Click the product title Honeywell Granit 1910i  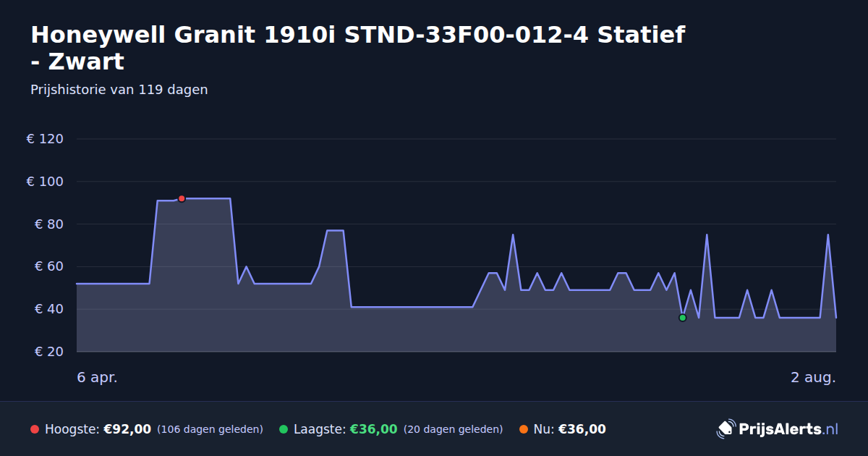click(x=358, y=48)
